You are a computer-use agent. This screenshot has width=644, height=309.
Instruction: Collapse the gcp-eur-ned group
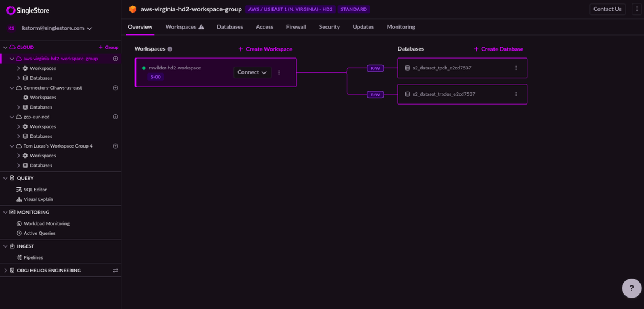pyautogui.click(x=12, y=117)
